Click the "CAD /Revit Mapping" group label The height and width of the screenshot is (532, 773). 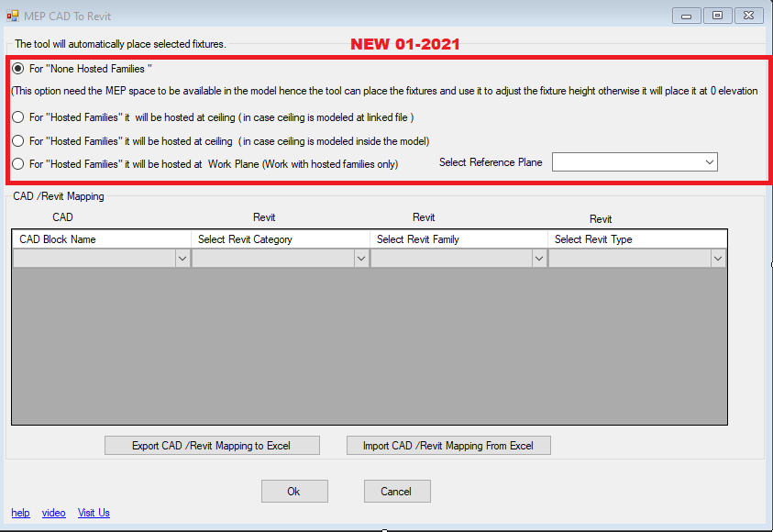click(x=58, y=196)
